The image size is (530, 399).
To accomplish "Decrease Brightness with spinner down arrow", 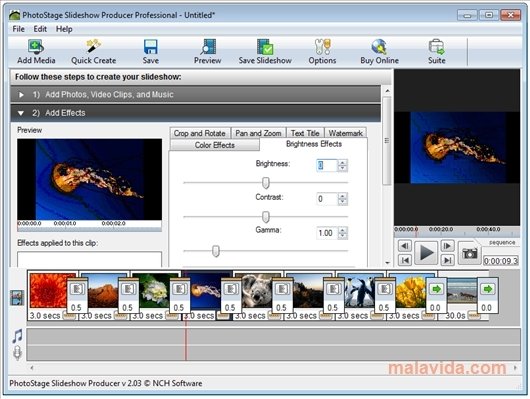I will click(342, 168).
